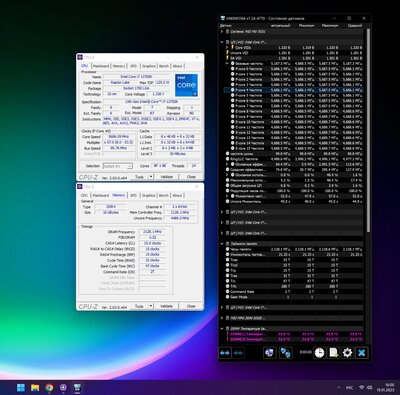Switch to CPU tab in Memory-tab CPU-Z window
Image resolution: width=400 pixels, height=395 pixels.
point(84,195)
